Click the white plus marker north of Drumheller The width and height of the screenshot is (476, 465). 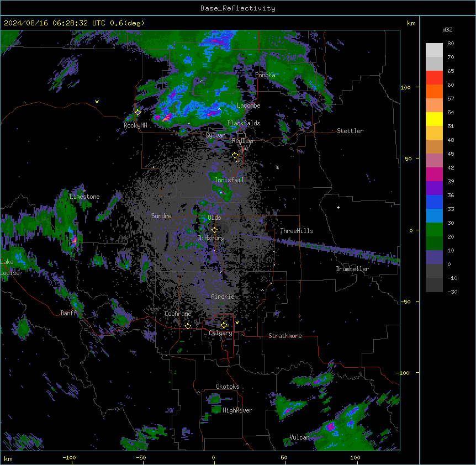pyautogui.click(x=338, y=207)
